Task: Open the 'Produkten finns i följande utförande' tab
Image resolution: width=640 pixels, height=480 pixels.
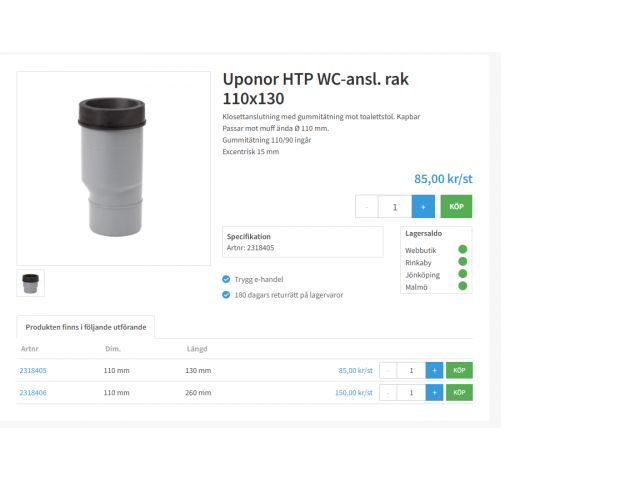Action: [x=86, y=327]
